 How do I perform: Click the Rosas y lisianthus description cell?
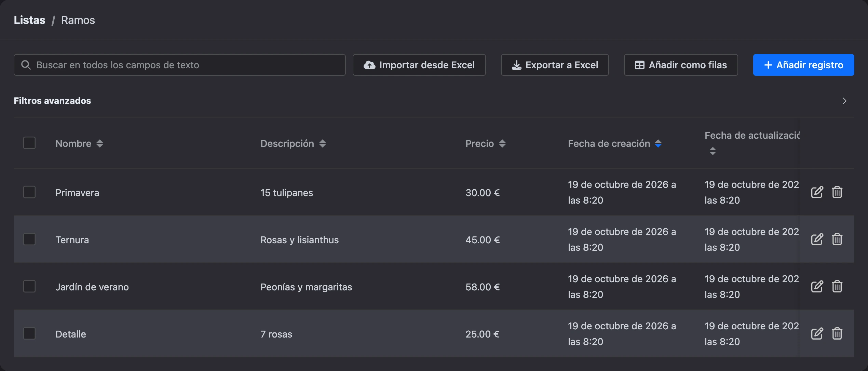[300, 240]
